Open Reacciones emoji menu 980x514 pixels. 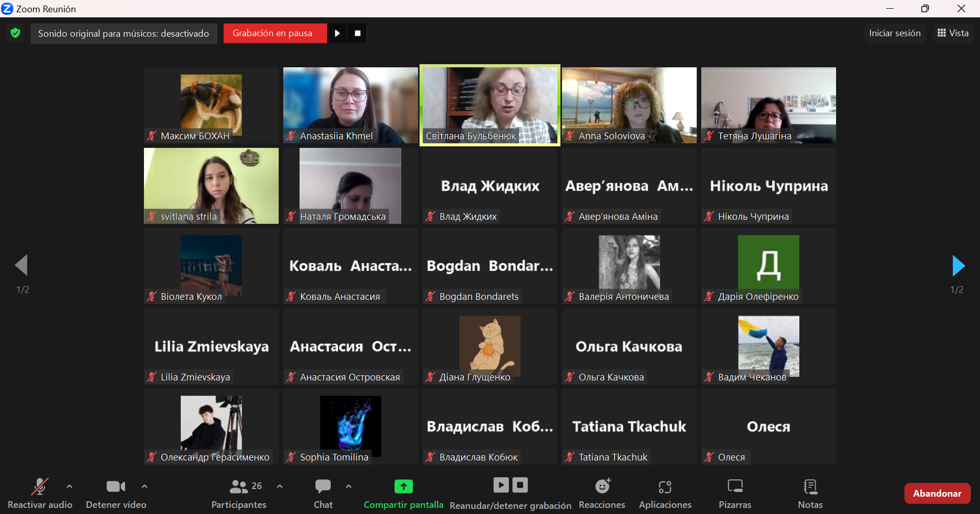(x=602, y=493)
